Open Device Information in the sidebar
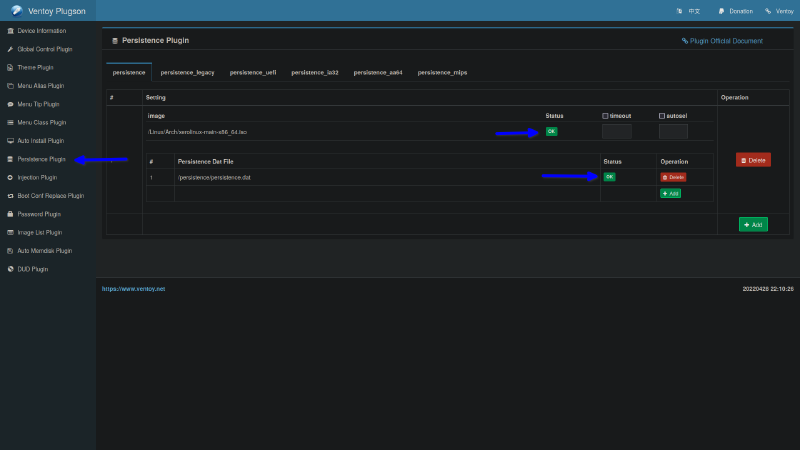The height and width of the screenshot is (450, 800). point(41,30)
